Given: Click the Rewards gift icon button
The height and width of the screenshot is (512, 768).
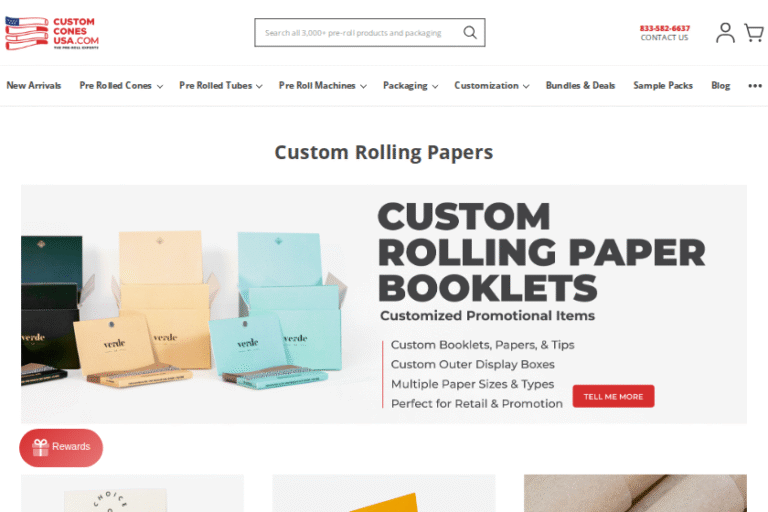Looking at the screenshot, I should 61,447.
